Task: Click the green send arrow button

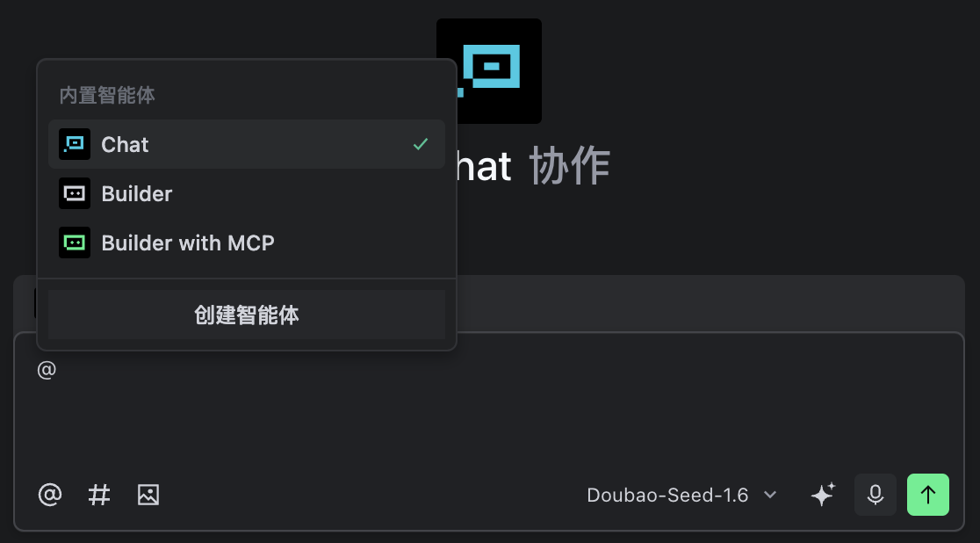Action: pyautogui.click(x=928, y=495)
